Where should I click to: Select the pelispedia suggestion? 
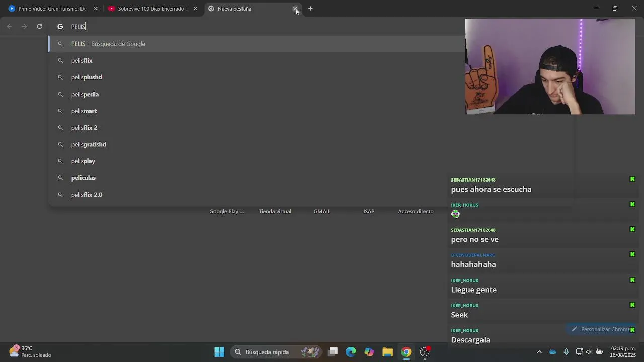click(257, 94)
